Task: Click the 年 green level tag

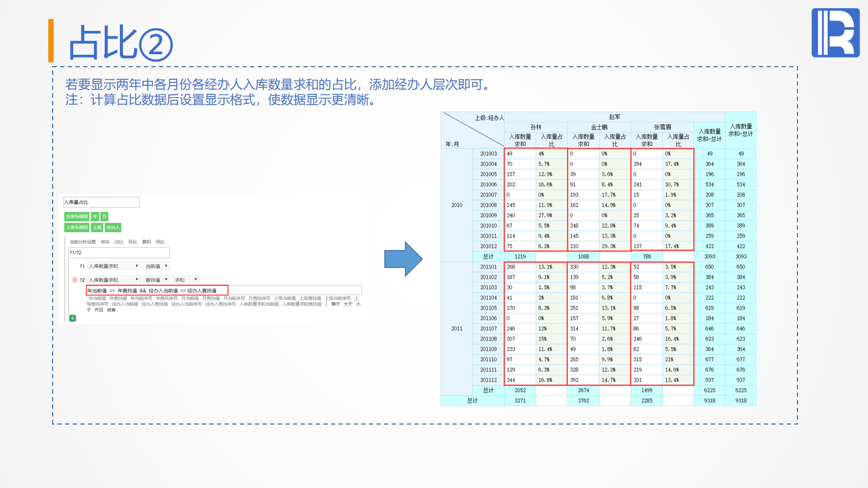Action: click(x=95, y=217)
